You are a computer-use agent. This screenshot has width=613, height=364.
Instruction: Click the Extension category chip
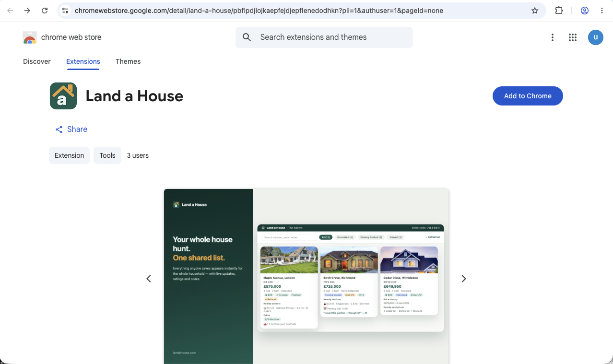coord(69,155)
